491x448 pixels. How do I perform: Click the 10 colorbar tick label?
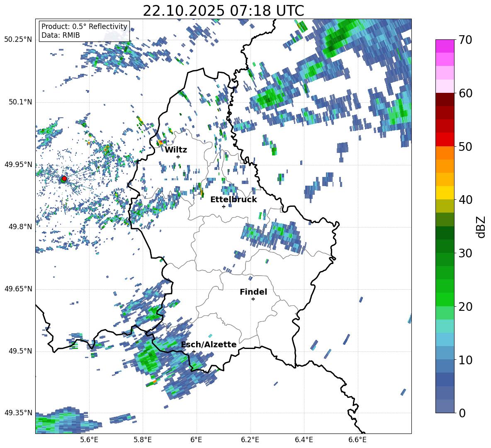(465, 360)
